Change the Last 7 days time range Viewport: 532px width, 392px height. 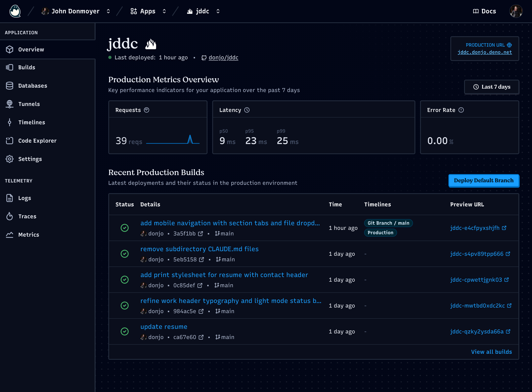click(x=491, y=87)
